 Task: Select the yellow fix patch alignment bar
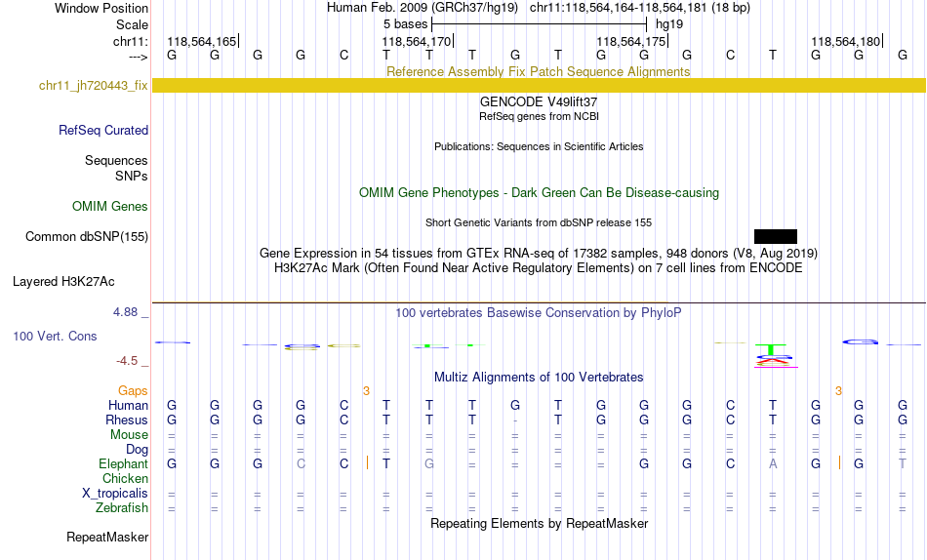539,85
